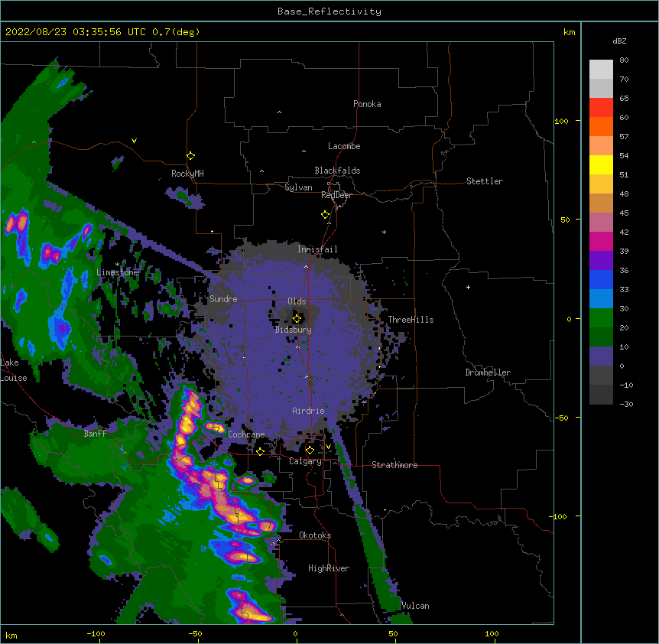The height and width of the screenshot is (644, 659).
Task: Click the yellow diamond marker below Cochrane
Action: tap(260, 451)
